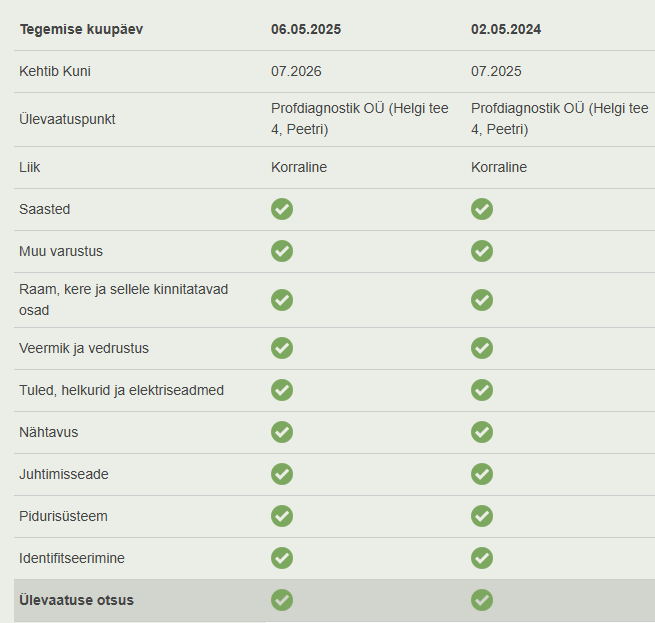
Task: Click Identifitseerimine checkmark under 02.05.2024 column
Action: coord(482,558)
